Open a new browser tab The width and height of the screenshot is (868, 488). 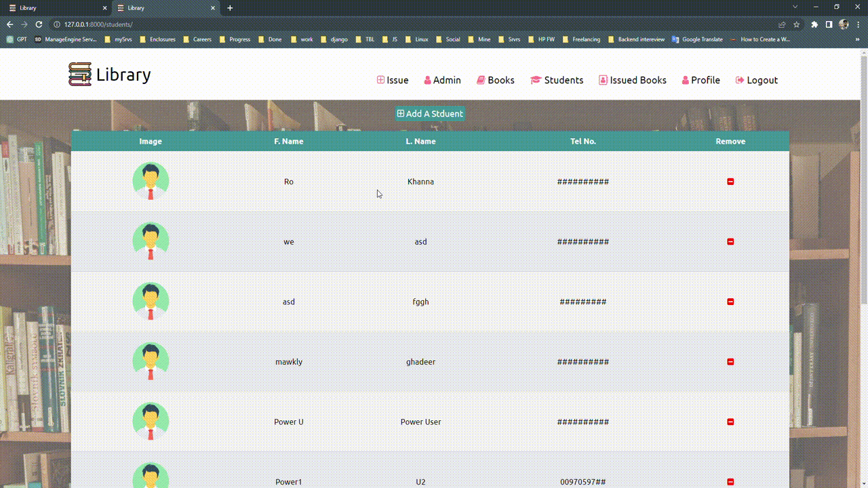pyautogui.click(x=230, y=8)
